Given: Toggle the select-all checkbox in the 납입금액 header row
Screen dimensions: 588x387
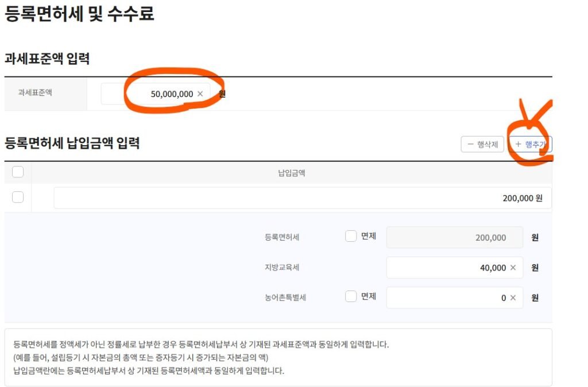Looking at the screenshot, I should pos(18,172).
